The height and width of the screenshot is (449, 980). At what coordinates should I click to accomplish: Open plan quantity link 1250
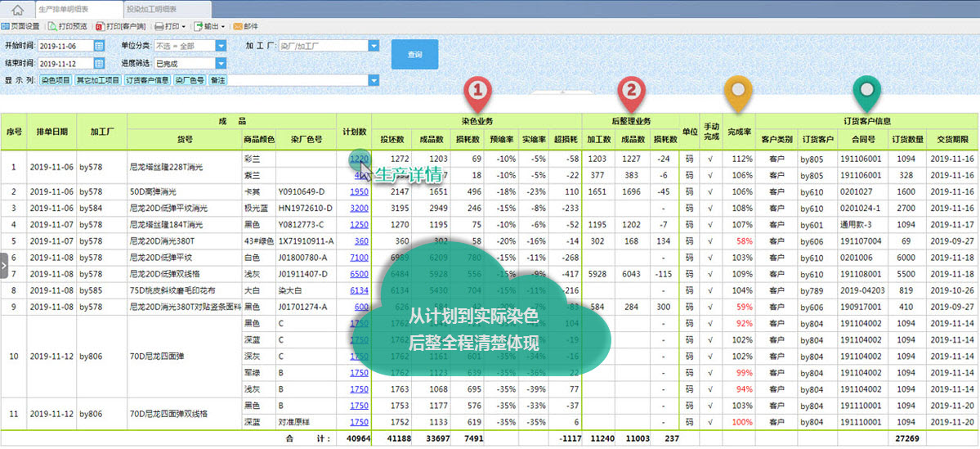coord(359,224)
